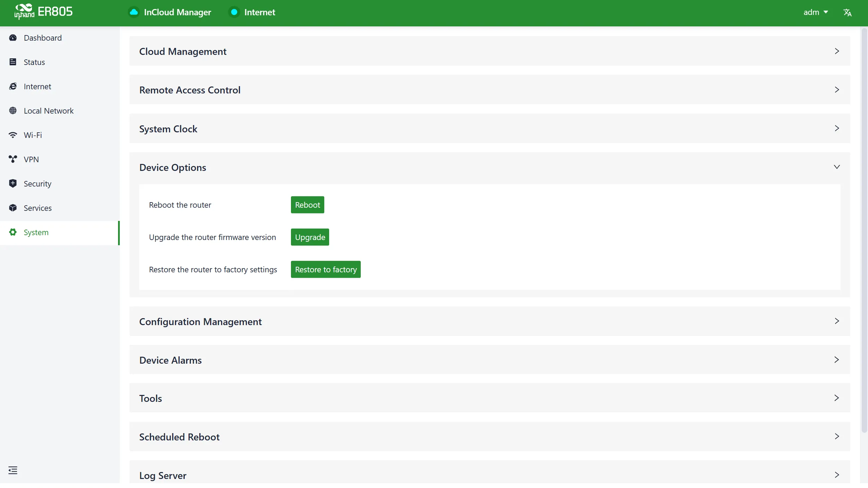The width and height of the screenshot is (868, 488).
Task: Collapse the Device Options chevron
Action: pyautogui.click(x=837, y=167)
